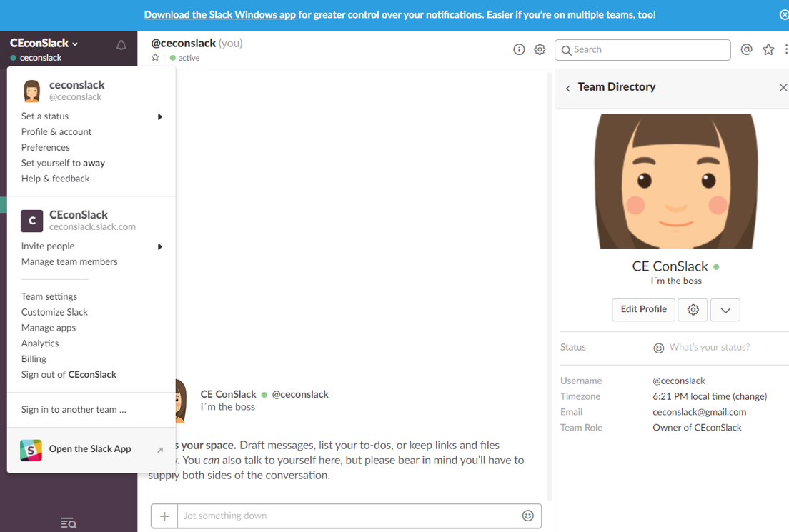Open quick switcher icon in sidebar

pyautogui.click(x=69, y=523)
